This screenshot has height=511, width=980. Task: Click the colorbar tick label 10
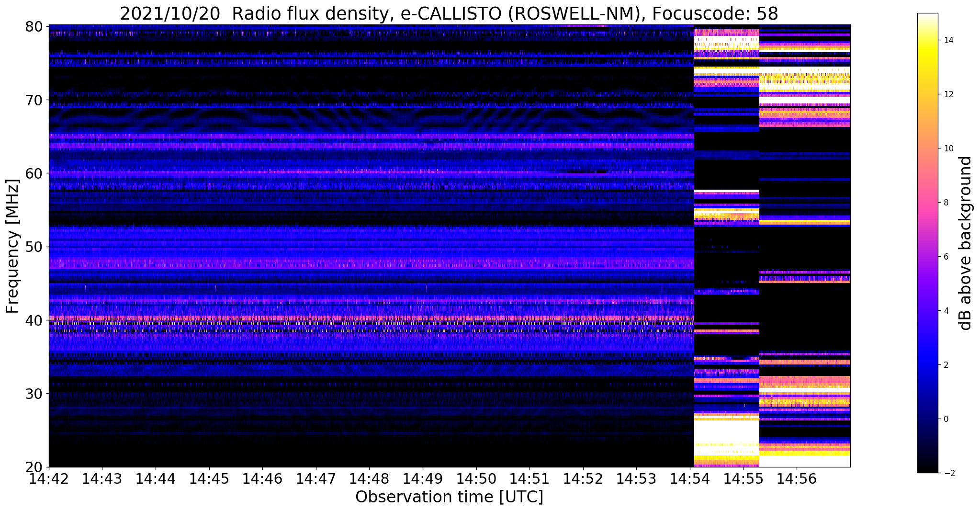coord(947,148)
